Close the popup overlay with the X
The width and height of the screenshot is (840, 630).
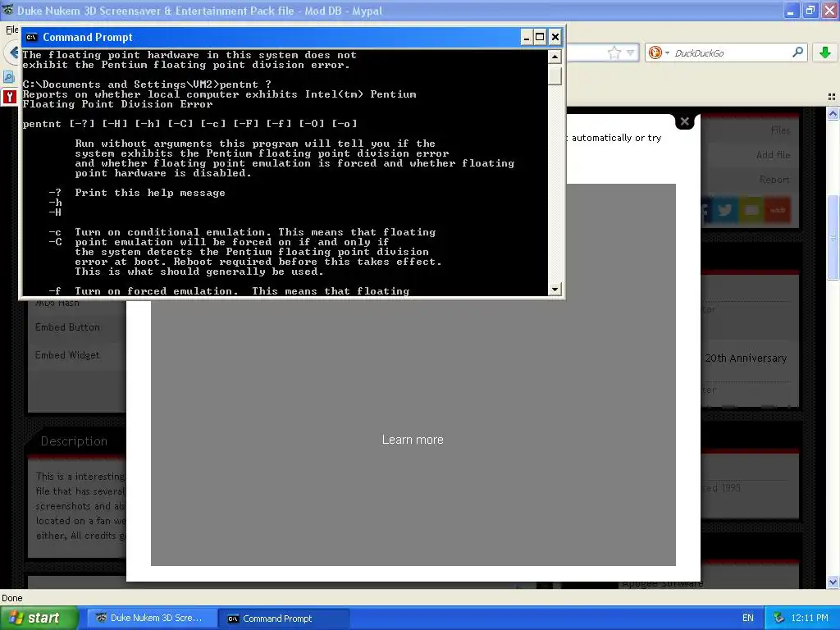coord(684,121)
